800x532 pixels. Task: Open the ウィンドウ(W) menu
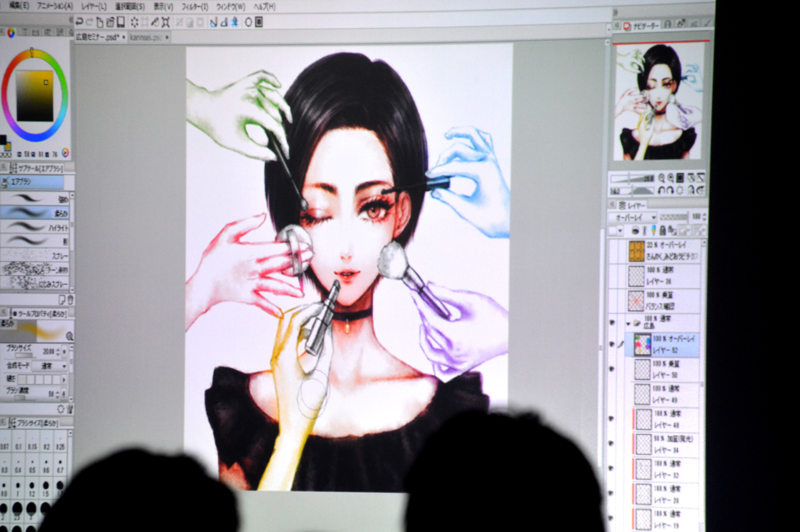click(x=231, y=6)
